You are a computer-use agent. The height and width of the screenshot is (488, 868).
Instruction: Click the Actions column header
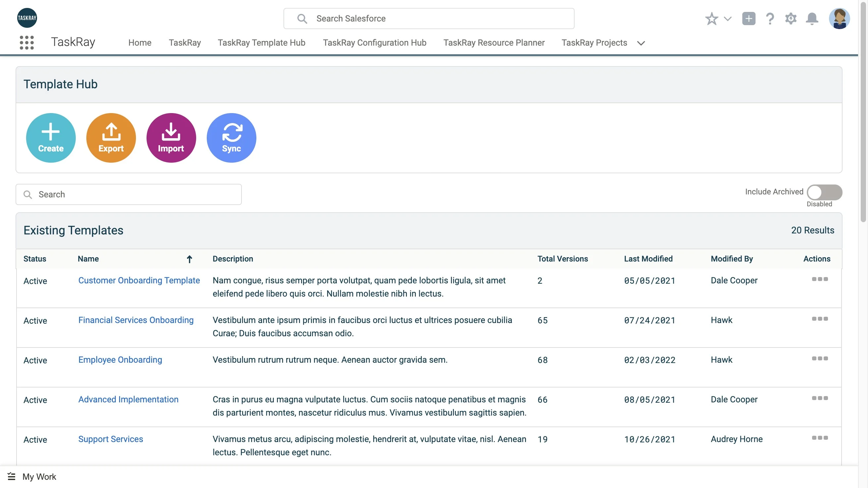pyautogui.click(x=817, y=259)
